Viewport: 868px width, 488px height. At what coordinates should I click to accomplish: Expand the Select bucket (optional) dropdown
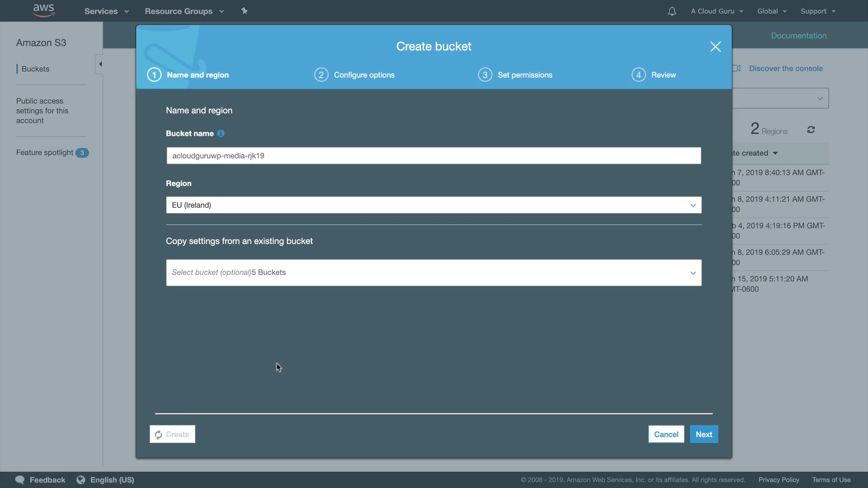[433, 272]
